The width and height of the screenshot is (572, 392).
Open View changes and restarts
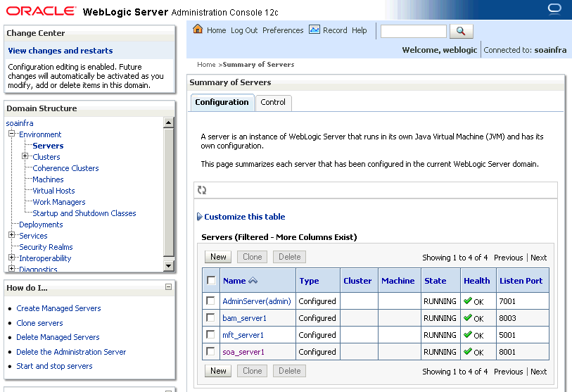click(x=61, y=51)
